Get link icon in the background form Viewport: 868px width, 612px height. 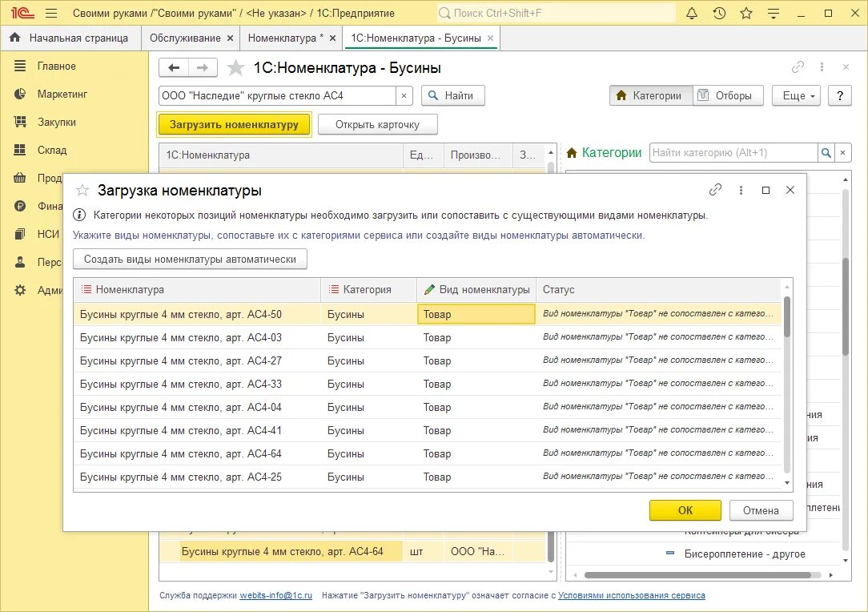pos(798,67)
